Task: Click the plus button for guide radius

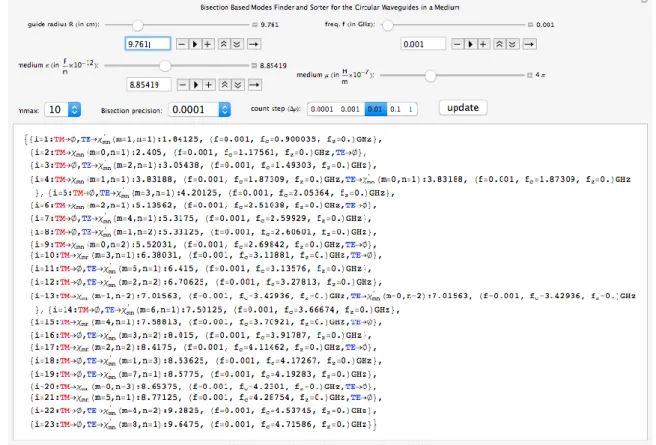Action: 208,44
